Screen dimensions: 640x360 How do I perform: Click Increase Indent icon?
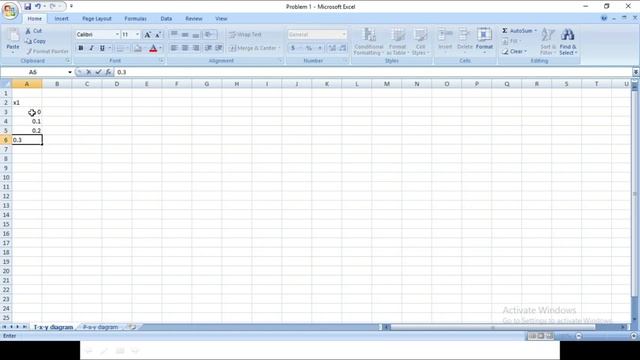pyautogui.click(x=219, y=48)
